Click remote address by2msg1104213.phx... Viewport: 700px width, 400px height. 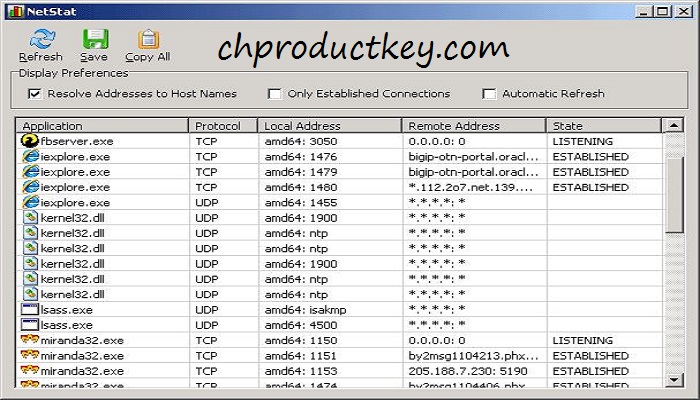coord(473,356)
